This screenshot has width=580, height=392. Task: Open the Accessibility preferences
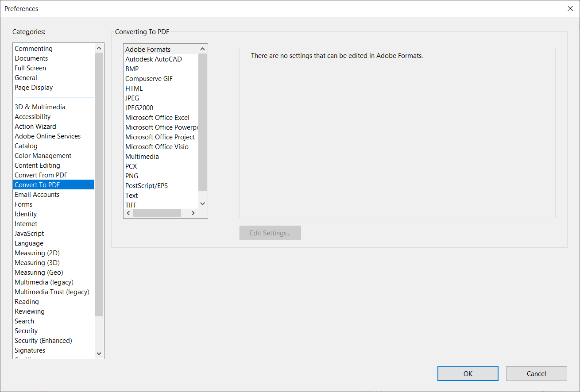click(33, 116)
